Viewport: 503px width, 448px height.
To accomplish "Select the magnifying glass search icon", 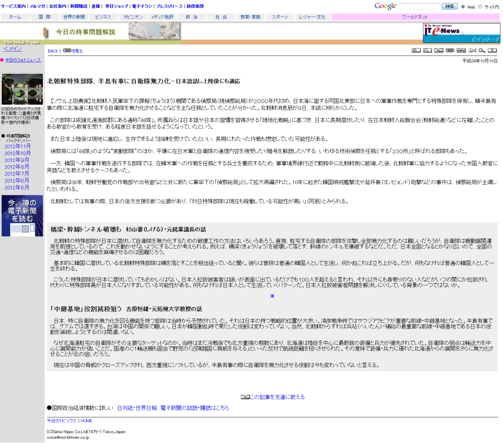I will pyautogui.click(x=481, y=50).
